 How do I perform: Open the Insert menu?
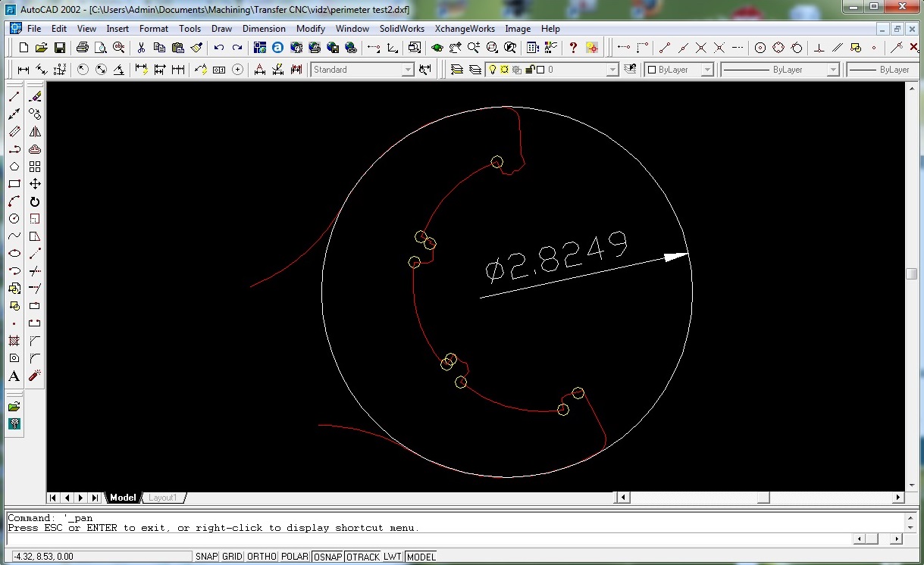(x=117, y=29)
